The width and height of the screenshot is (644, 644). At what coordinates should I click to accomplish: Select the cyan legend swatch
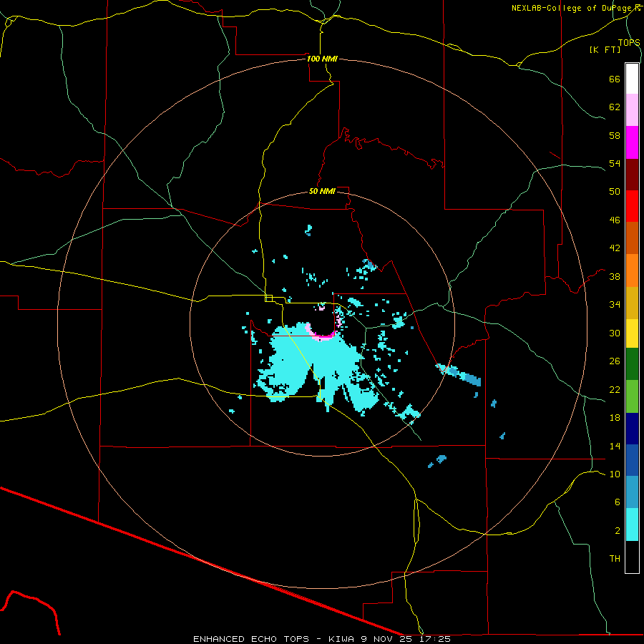click(632, 525)
